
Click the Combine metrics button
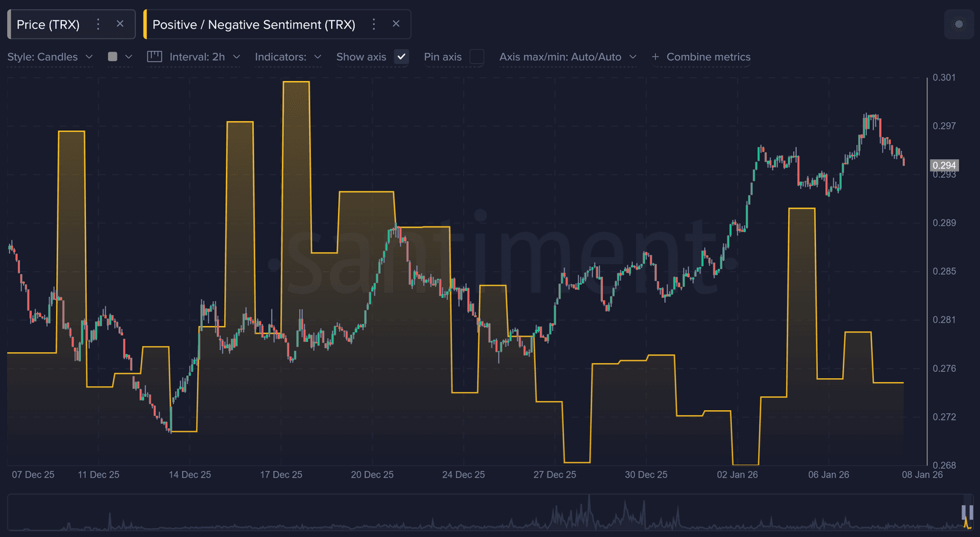(708, 57)
